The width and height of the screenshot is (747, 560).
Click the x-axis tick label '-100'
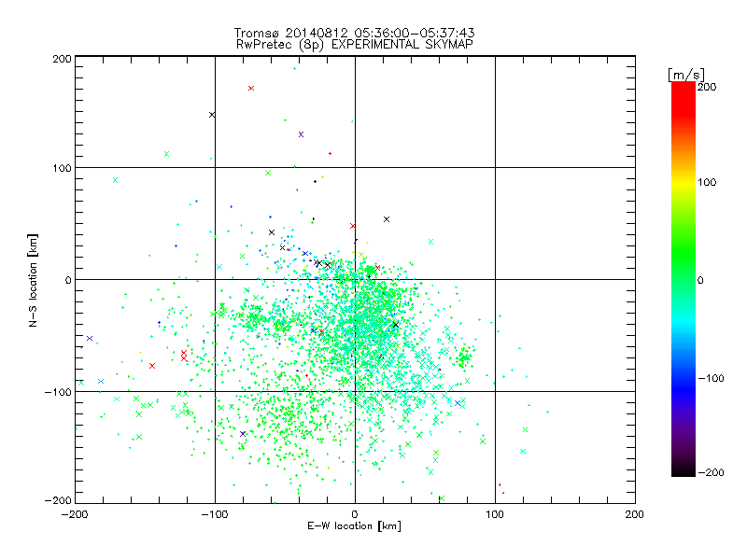click(x=215, y=514)
